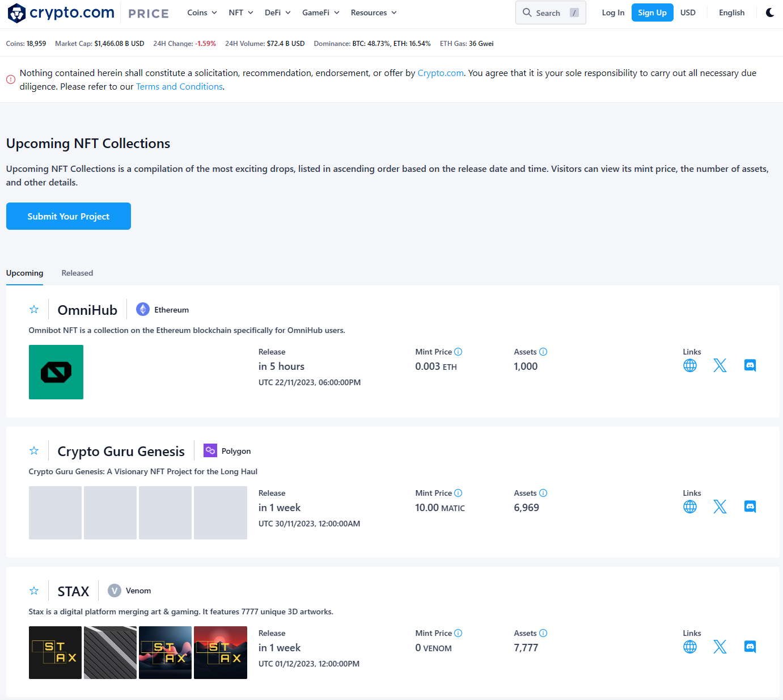Image resolution: width=783 pixels, height=700 pixels.
Task: Open the GameFi menu
Action: (x=320, y=13)
